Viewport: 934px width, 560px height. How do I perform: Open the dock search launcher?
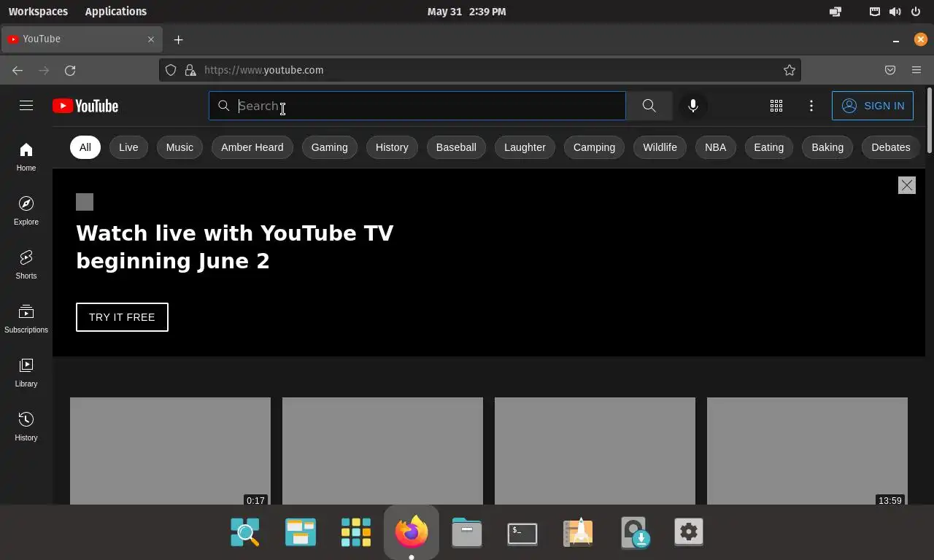[245, 533]
